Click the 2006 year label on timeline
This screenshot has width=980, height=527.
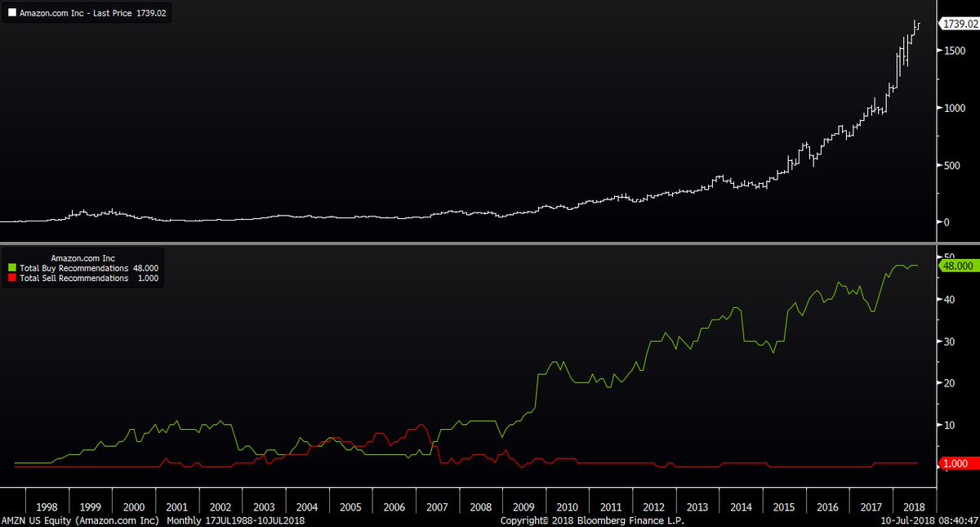pyautogui.click(x=394, y=507)
